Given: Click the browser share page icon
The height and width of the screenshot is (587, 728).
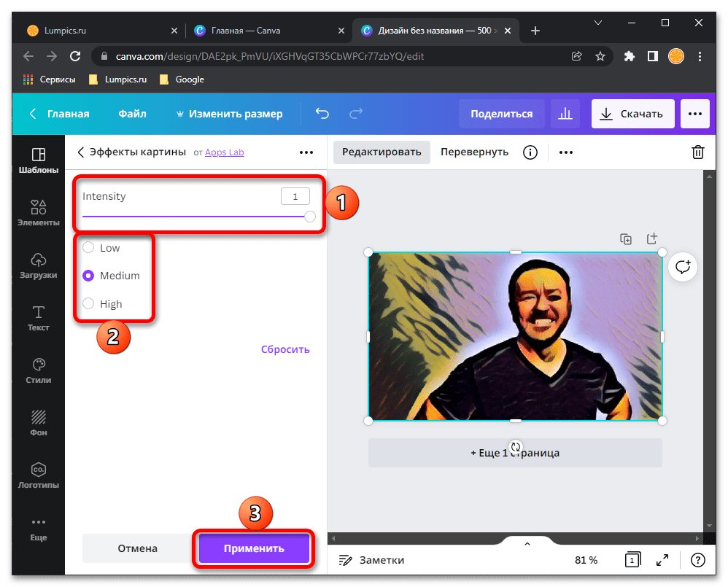Looking at the screenshot, I should click(577, 57).
